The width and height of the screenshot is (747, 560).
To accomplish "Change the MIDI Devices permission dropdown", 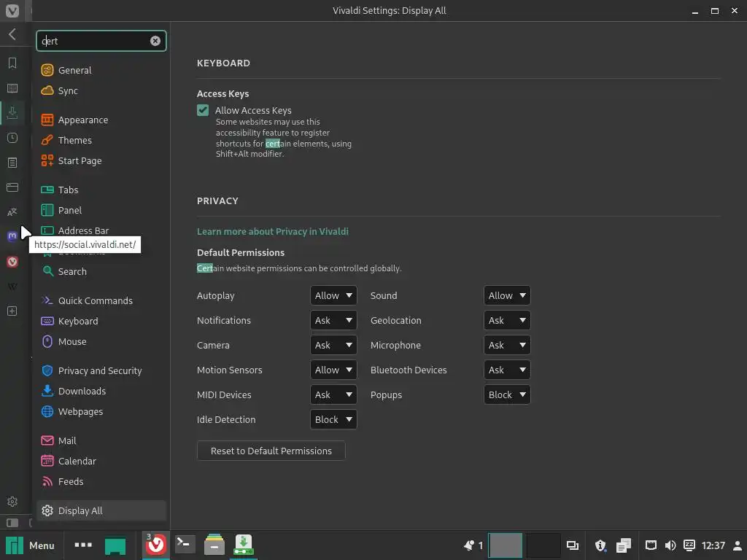I will click(333, 394).
